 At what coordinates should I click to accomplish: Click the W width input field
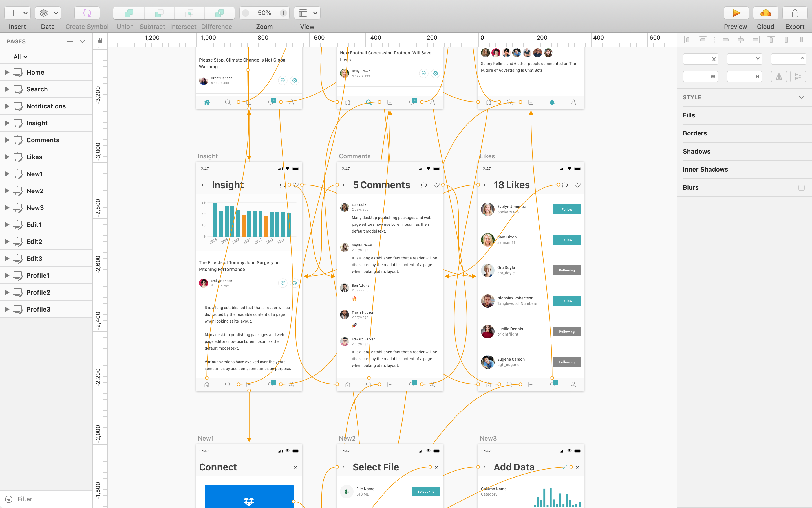tap(701, 76)
